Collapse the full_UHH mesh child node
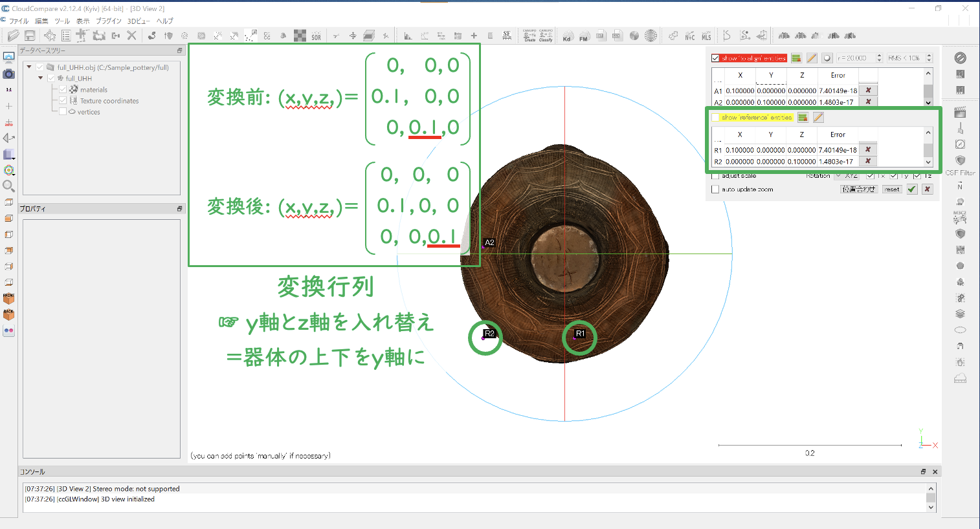This screenshot has width=980, height=529. 40,78
